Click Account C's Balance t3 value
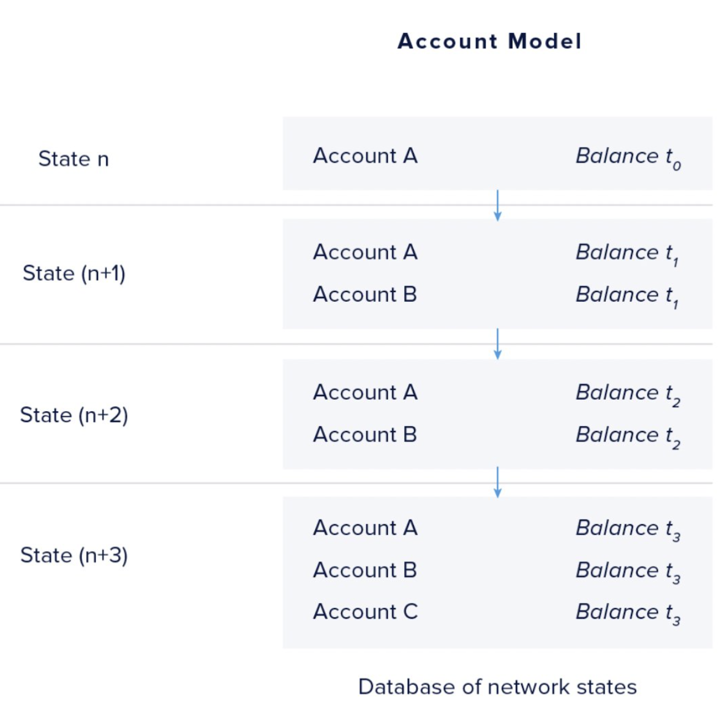The width and height of the screenshot is (728, 714). click(x=628, y=613)
